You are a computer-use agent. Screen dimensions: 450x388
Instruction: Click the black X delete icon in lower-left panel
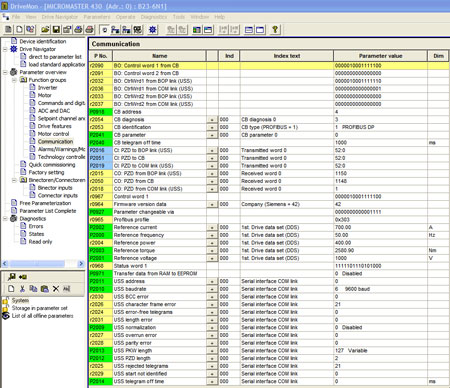(x=56, y=289)
